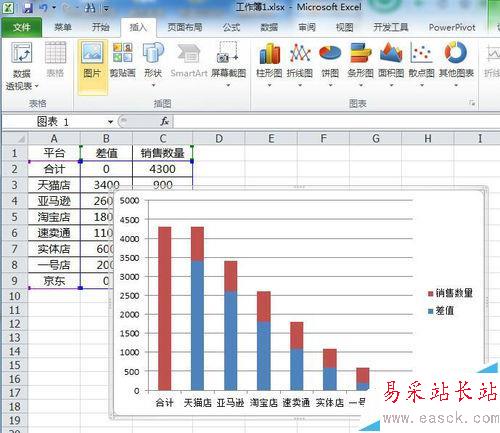Click the red 销售数量 legend swatch
Screen dimensions: 500x433
[x=430, y=294]
